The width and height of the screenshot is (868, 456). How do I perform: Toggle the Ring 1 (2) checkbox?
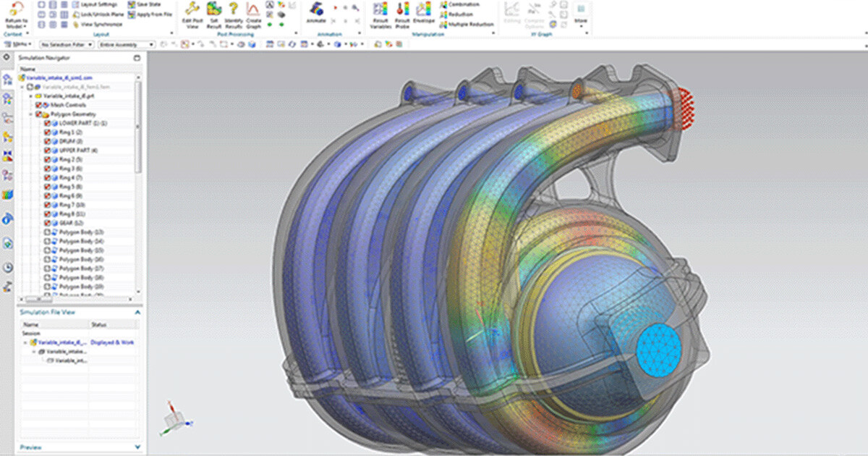47,132
